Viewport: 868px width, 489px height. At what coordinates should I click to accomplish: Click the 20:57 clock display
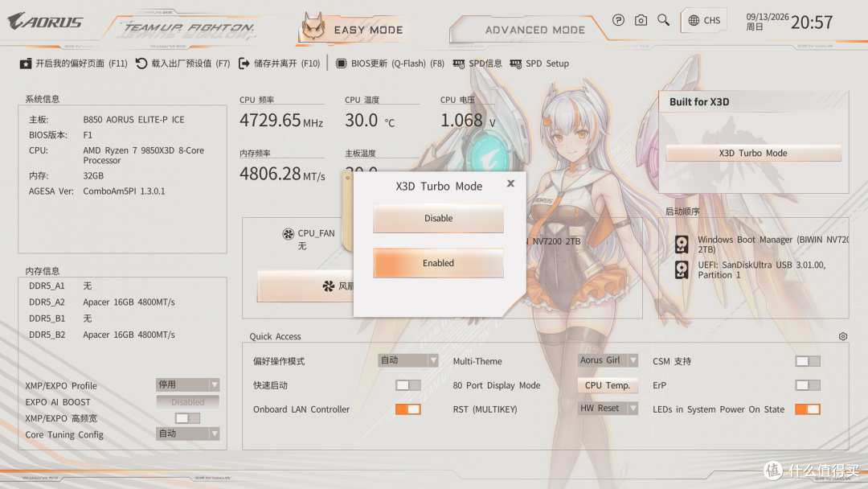click(812, 23)
